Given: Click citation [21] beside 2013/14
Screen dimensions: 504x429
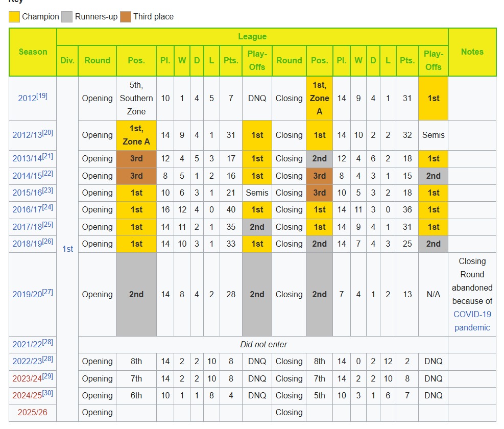Looking at the screenshot, I should (x=47, y=156).
